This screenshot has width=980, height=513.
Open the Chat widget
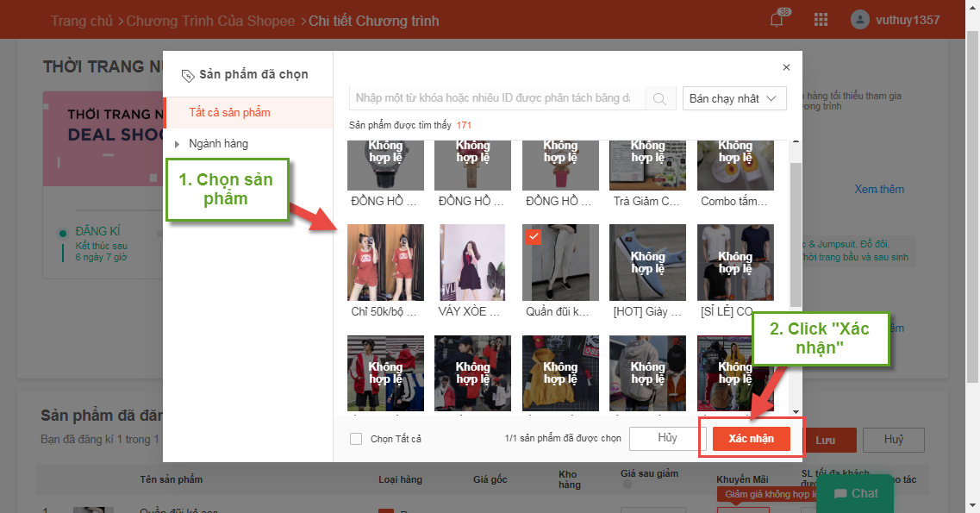(854, 493)
